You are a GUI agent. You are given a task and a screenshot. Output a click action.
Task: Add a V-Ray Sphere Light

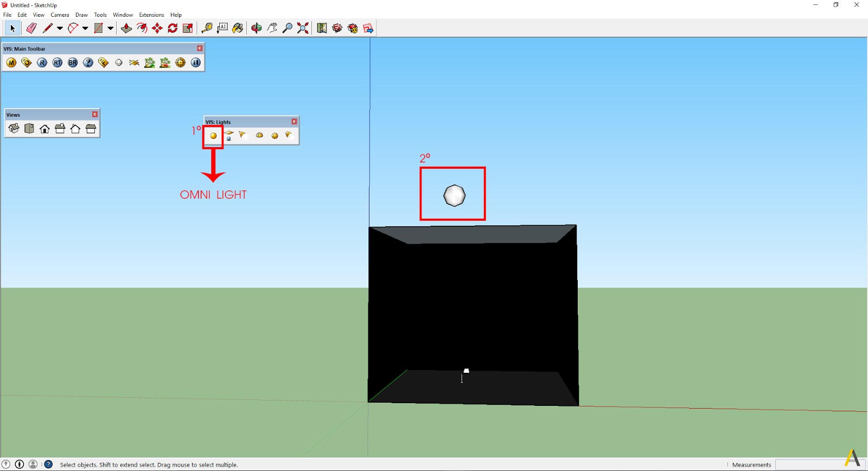(275, 136)
